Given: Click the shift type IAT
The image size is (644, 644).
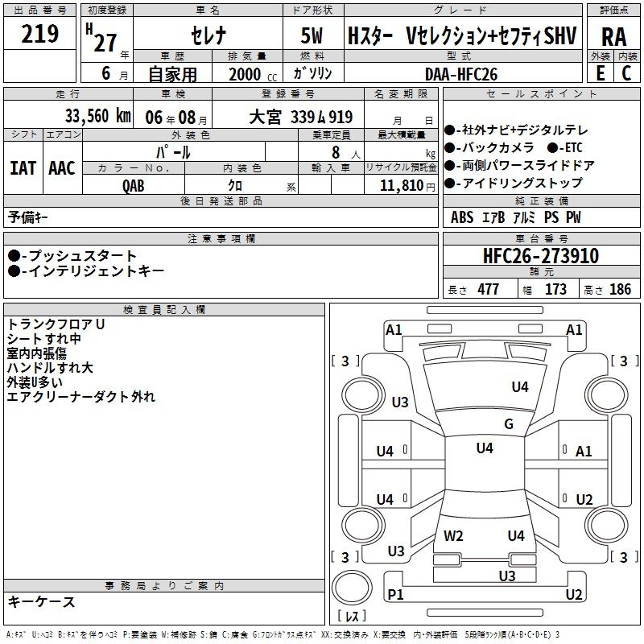Looking at the screenshot, I should 23,168.
